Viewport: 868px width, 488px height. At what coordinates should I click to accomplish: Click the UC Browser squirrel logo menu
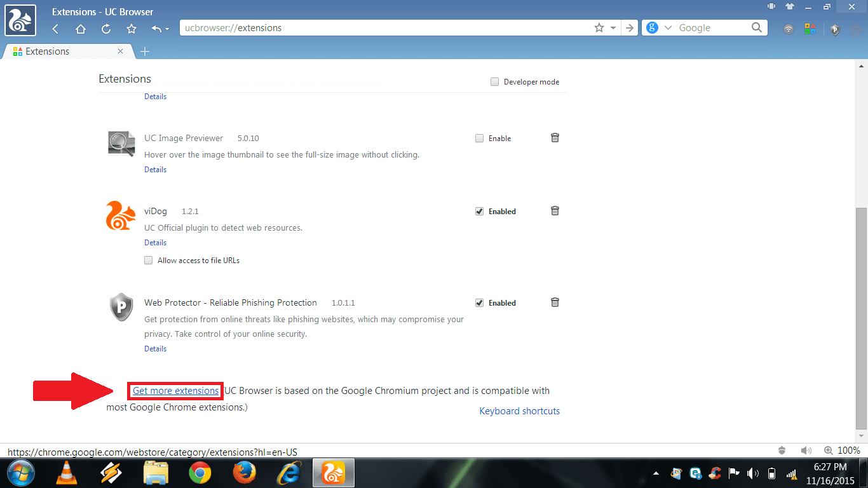(x=20, y=19)
